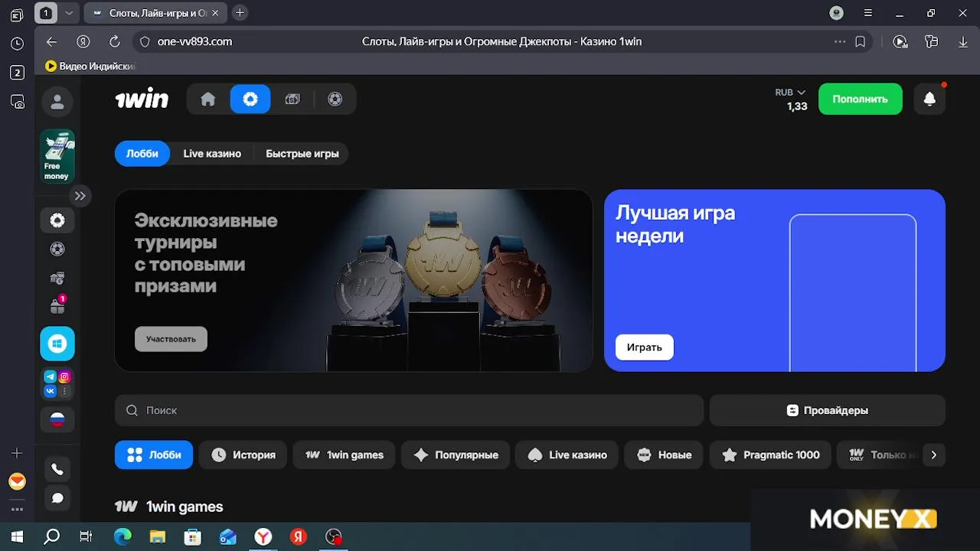Screen dimensions: 980x551
Task: Open the browser hamburger menu
Action: point(867,13)
